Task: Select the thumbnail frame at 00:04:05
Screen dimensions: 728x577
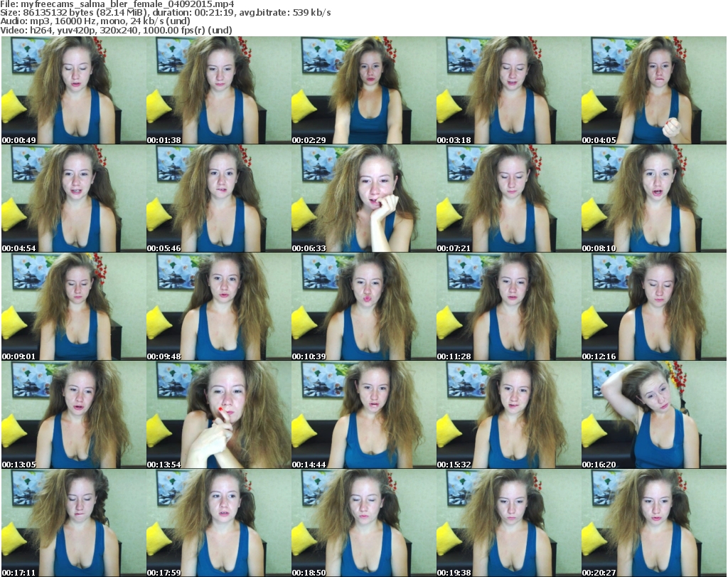Action: click(654, 90)
